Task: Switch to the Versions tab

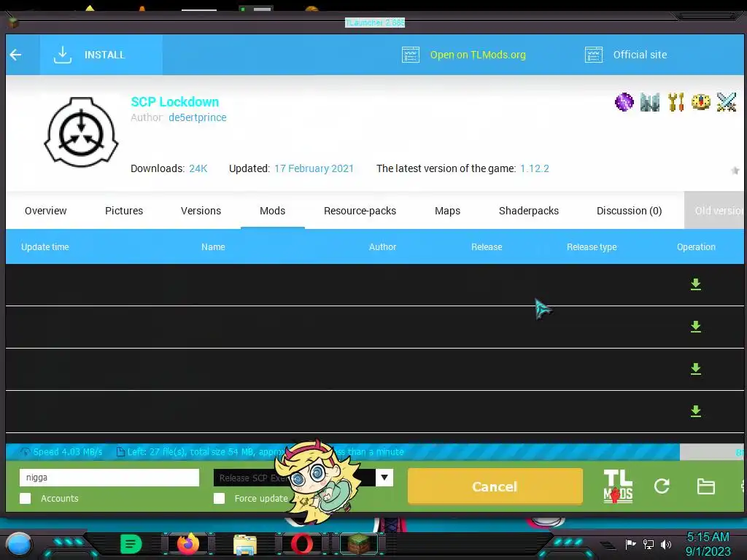Action: [x=201, y=211]
